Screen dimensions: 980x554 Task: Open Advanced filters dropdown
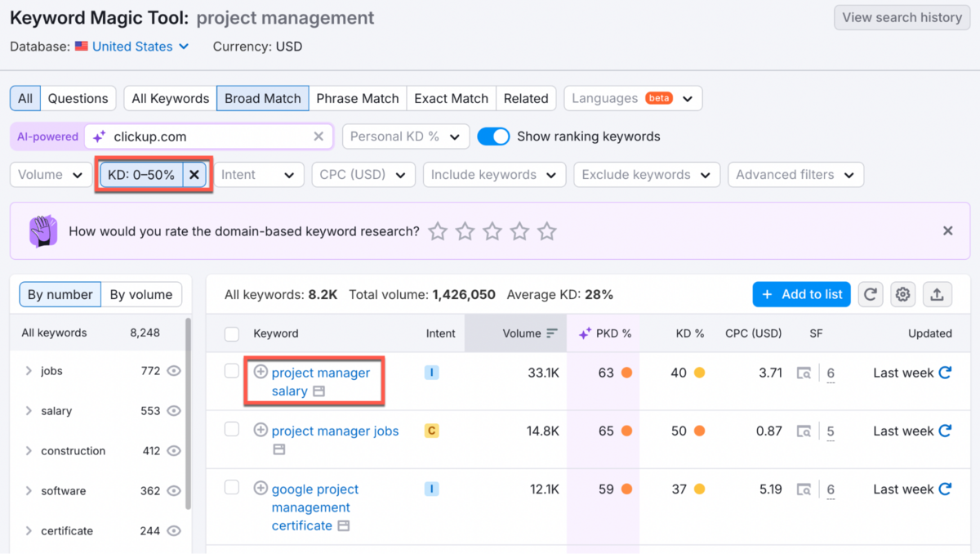point(795,175)
